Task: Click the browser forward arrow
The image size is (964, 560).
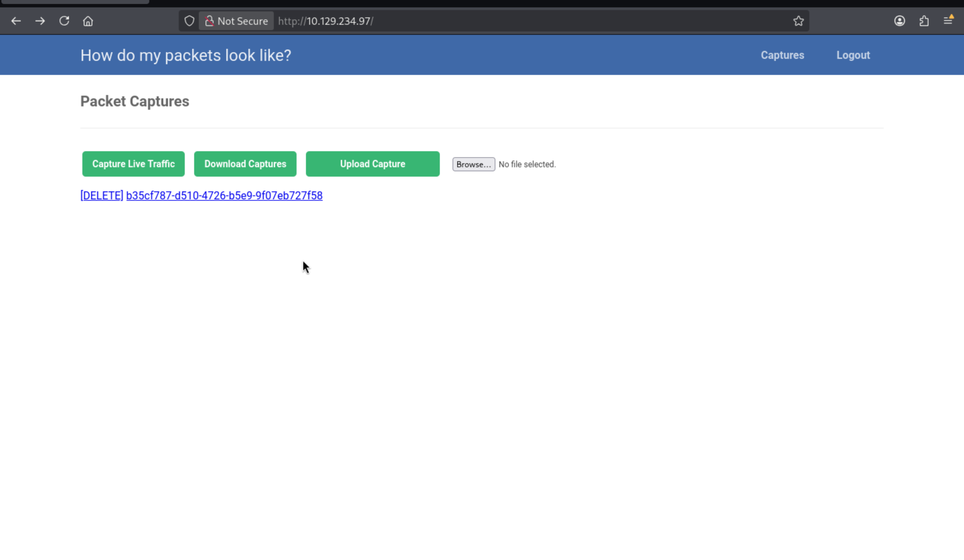Action: [40, 21]
